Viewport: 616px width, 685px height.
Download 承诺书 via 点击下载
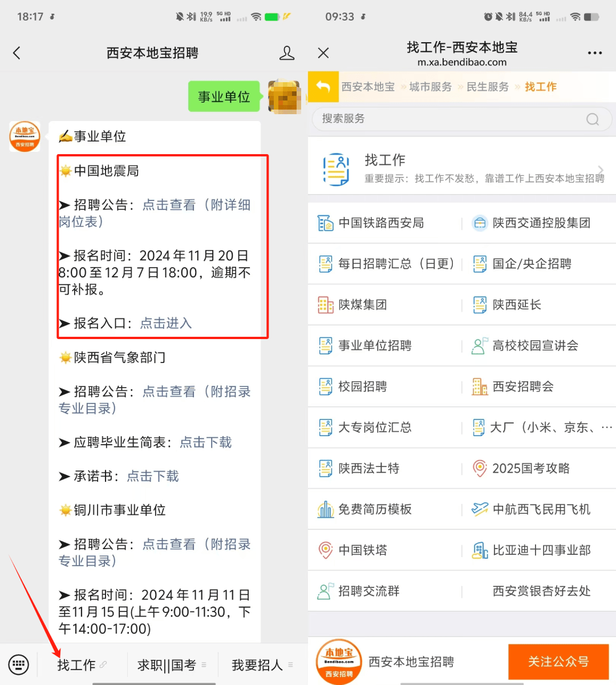pos(152,476)
